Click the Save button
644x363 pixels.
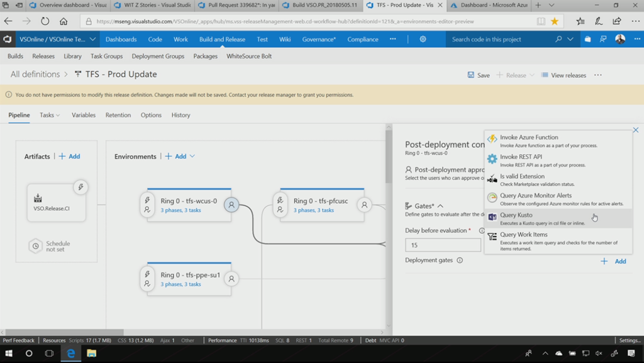(x=479, y=75)
